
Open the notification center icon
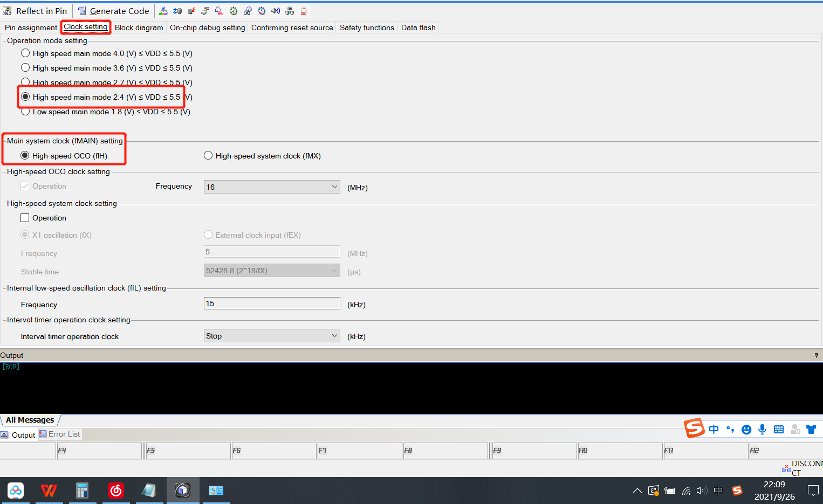point(813,491)
